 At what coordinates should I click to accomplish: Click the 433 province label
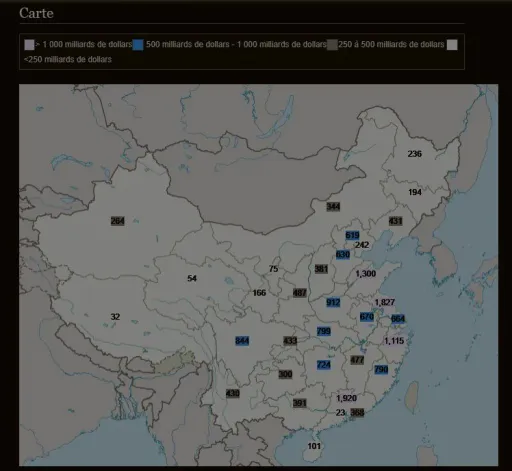pyautogui.click(x=290, y=341)
